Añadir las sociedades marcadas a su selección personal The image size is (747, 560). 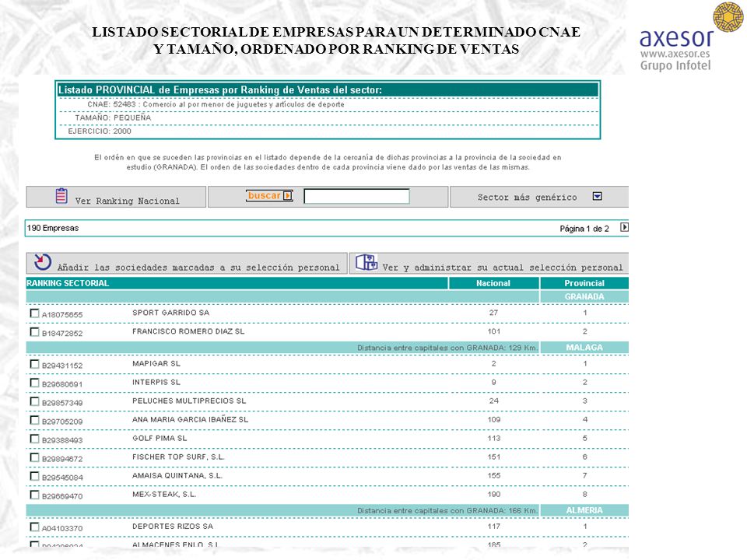coord(198,268)
